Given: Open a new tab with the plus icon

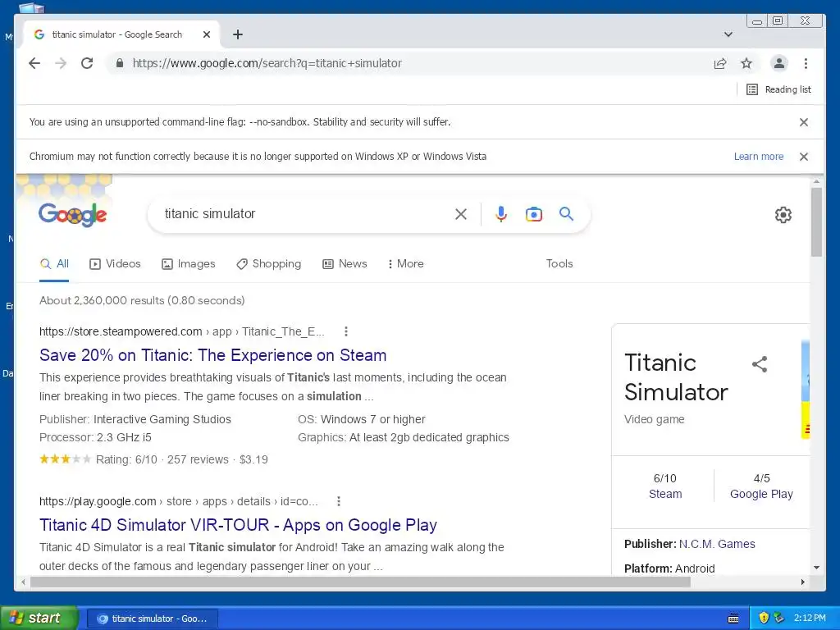Looking at the screenshot, I should pos(238,34).
